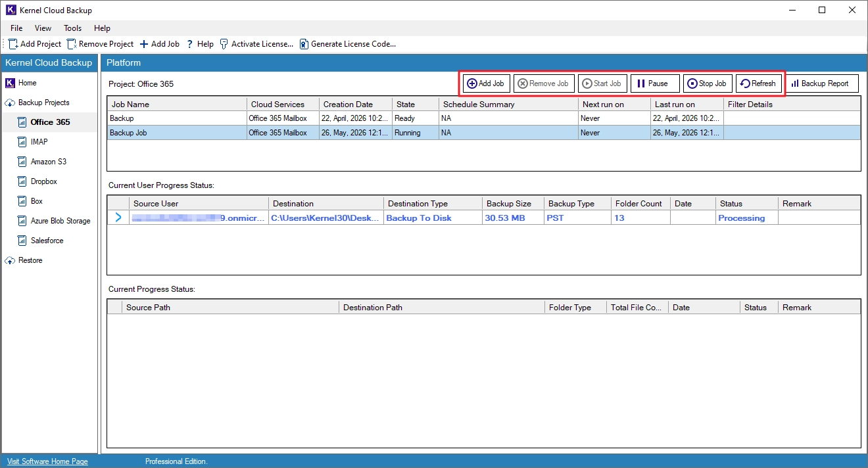
Task: Click the Processing status cell
Action: click(x=747, y=218)
